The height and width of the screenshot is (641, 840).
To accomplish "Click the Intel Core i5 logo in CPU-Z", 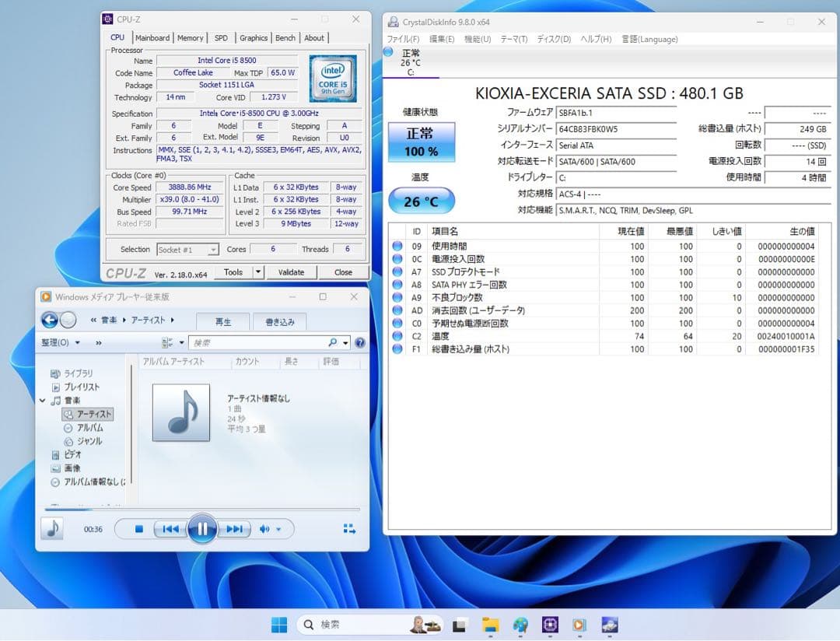I will point(333,79).
